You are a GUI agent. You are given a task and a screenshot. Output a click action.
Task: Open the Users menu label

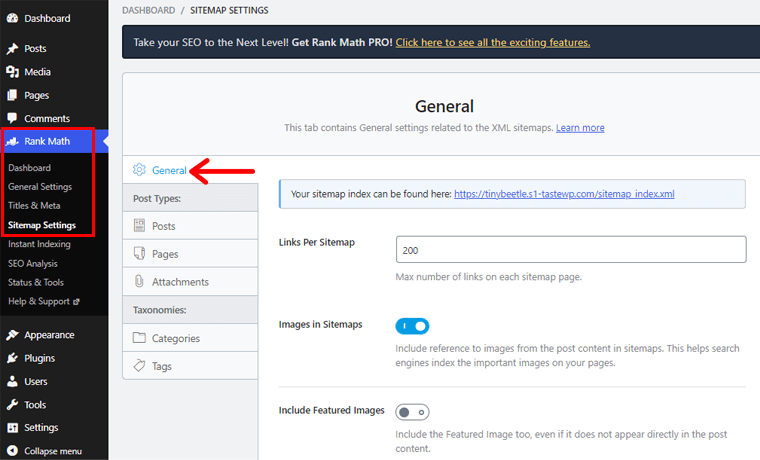click(x=36, y=381)
